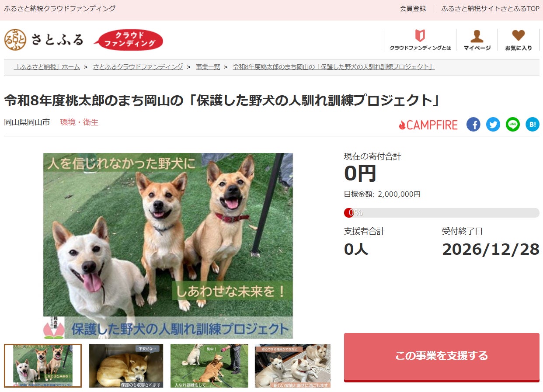
Task: Click the 0% donation progress bar
Action: click(442, 213)
